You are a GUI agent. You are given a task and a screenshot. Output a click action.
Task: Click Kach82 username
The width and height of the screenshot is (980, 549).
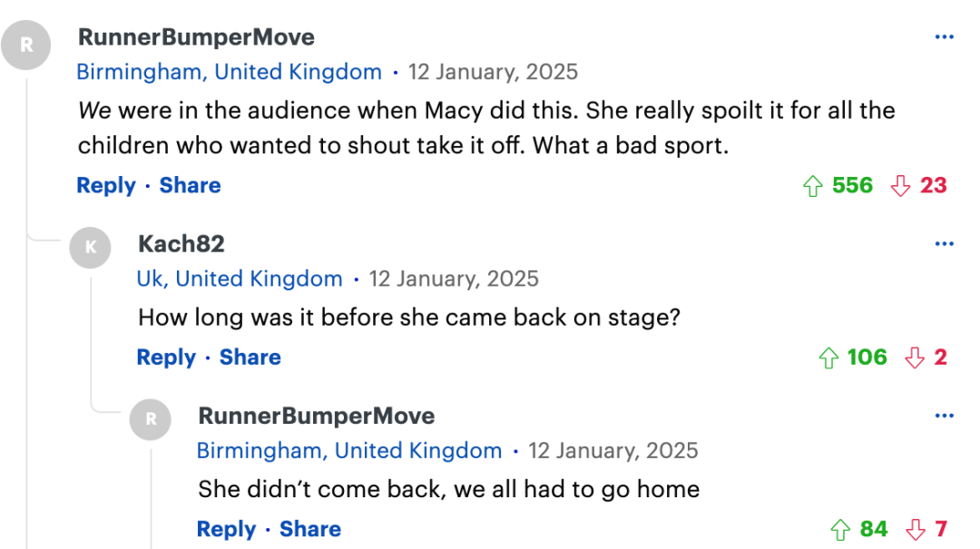(x=181, y=244)
